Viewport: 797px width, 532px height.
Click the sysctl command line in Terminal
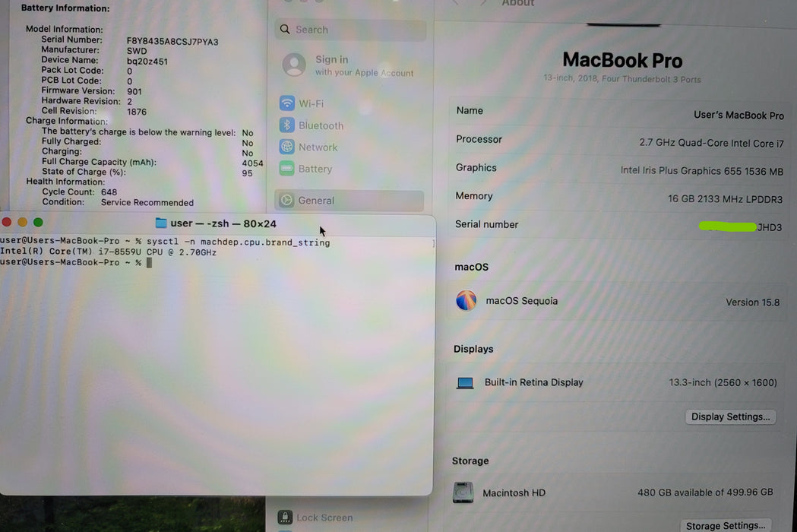coord(165,242)
